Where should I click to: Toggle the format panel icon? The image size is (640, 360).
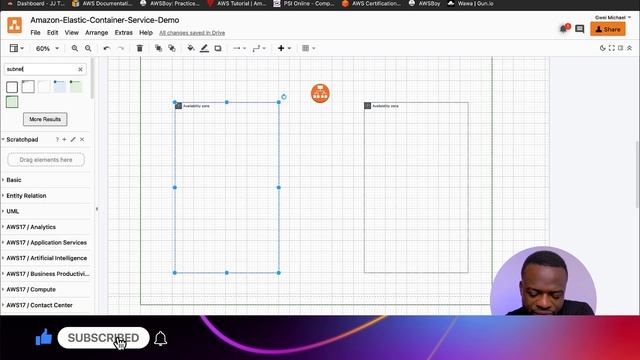tap(620, 48)
